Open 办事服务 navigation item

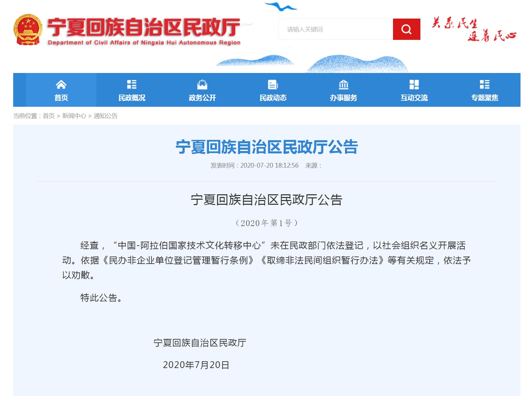[x=344, y=90]
